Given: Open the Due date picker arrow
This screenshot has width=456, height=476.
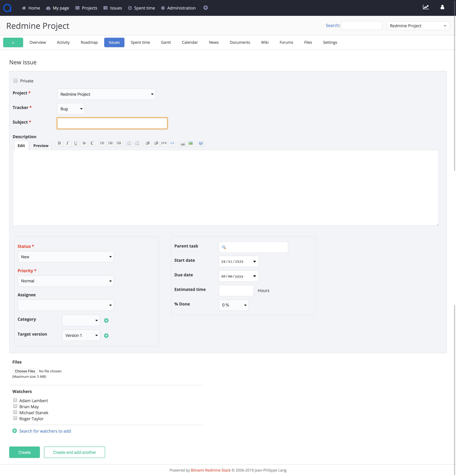Looking at the screenshot, I should pyautogui.click(x=255, y=276).
